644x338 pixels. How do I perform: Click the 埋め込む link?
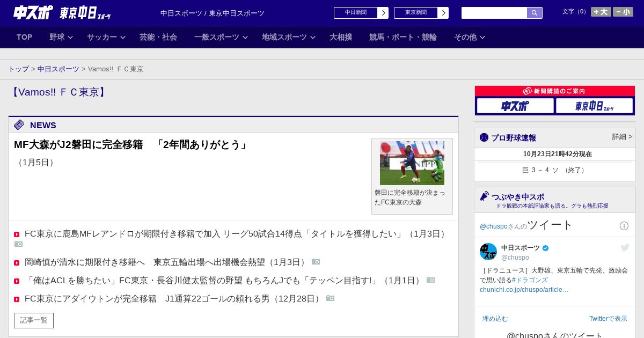pyautogui.click(x=495, y=319)
